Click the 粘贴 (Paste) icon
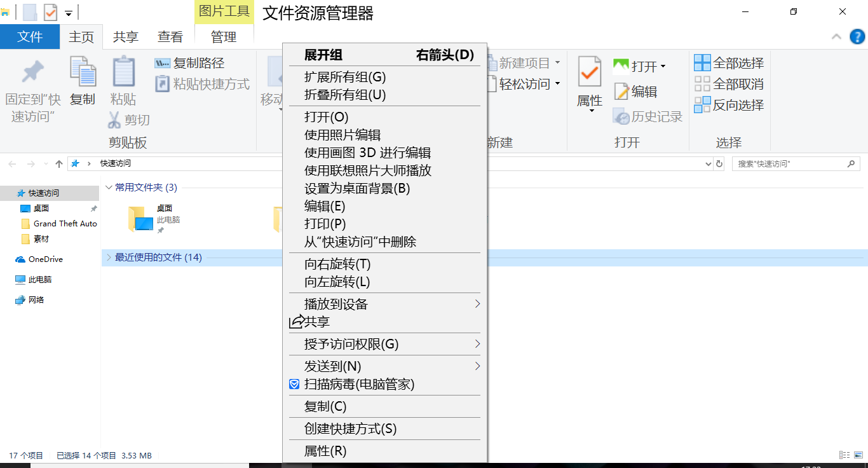This screenshot has width=868, height=468. tap(123, 72)
